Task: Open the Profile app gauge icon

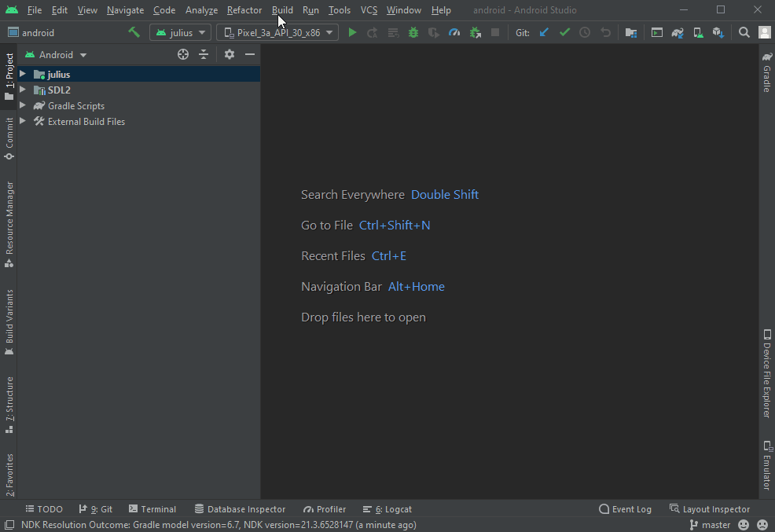Action: (454, 32)
